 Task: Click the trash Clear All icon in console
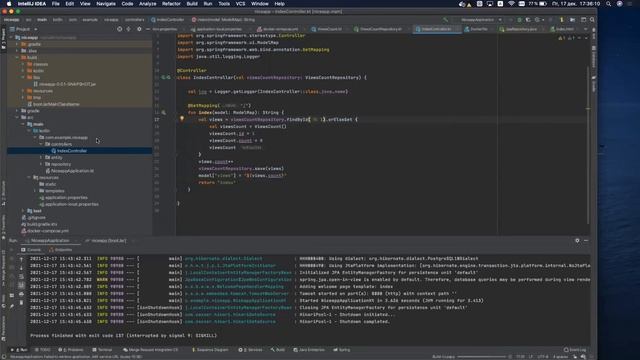coord(22,302)
